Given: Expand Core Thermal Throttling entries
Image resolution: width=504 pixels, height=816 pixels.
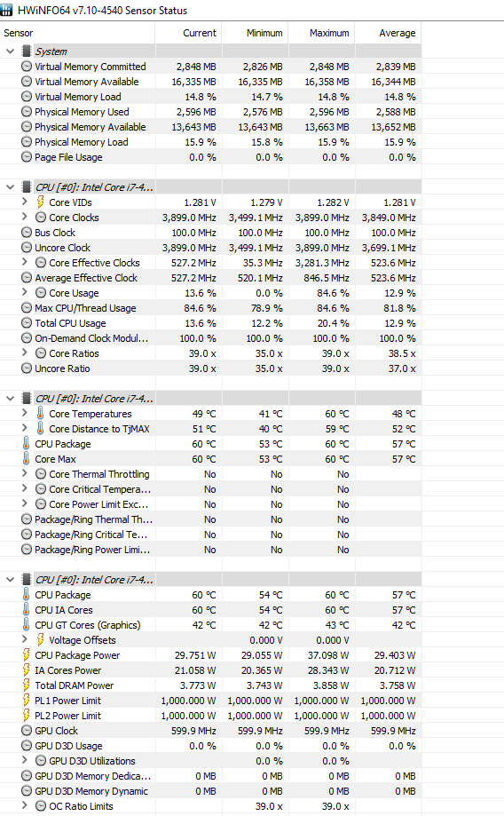Looking at the screenshot, I should pyautogui.click(x=25, y=473).
